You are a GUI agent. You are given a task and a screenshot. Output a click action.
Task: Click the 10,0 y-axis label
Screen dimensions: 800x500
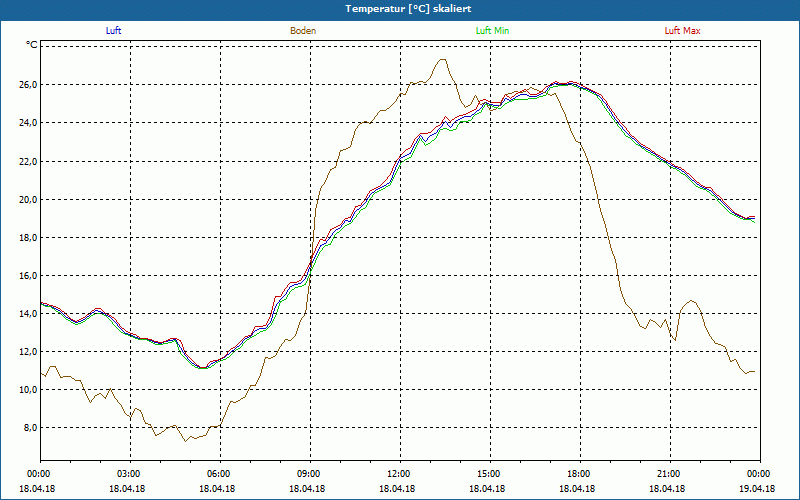(x=29, y=390)
